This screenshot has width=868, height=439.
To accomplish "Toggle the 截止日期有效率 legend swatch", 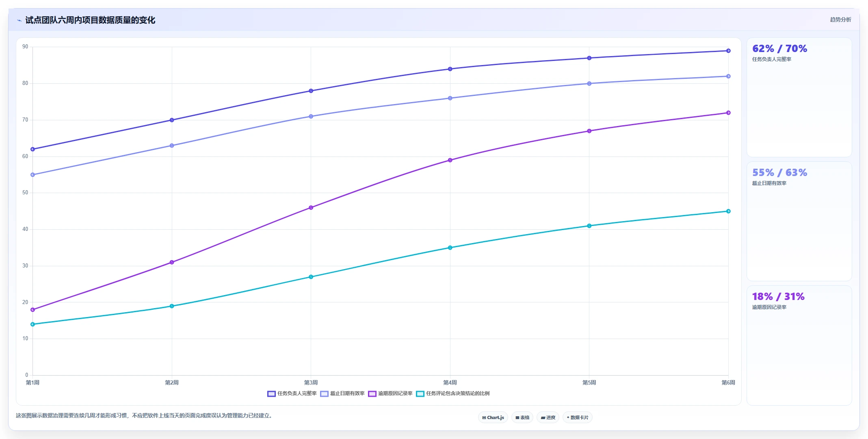I will (324, 393).
